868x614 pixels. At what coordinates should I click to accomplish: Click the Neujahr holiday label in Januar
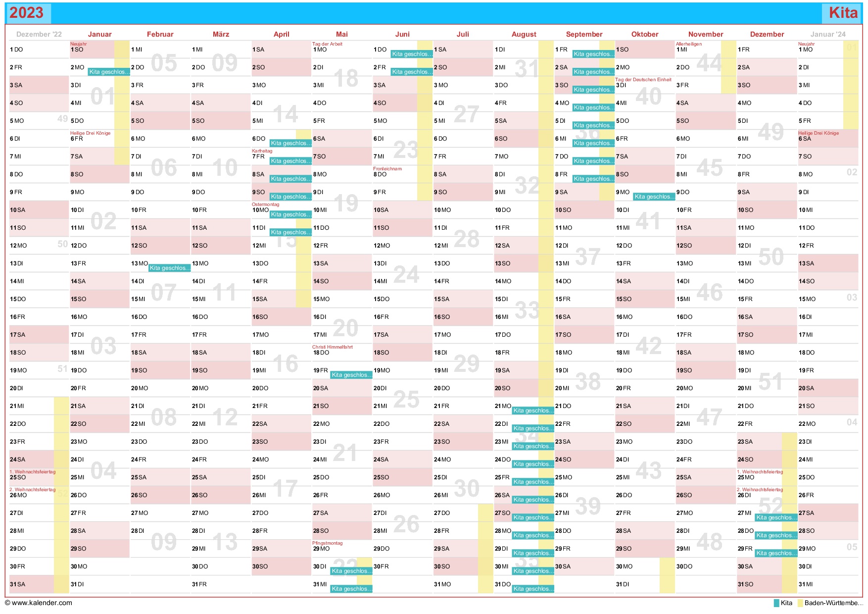[x=78, y=44]
